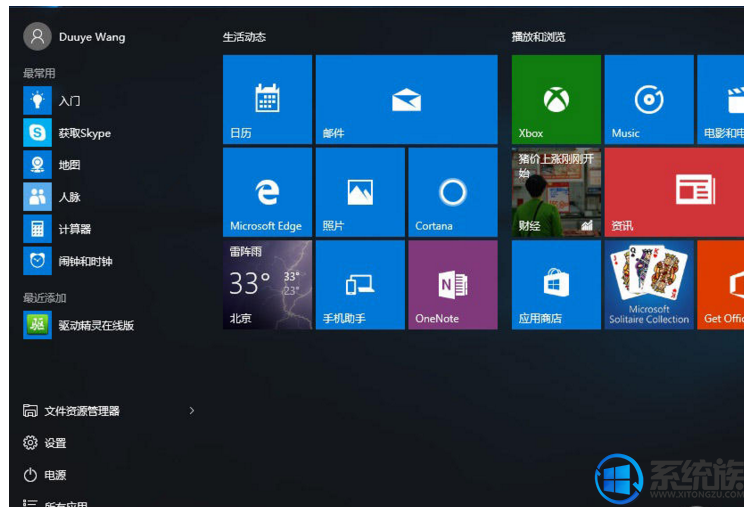Launch the Microsoft Edge tile
The width and height of the screenshot is (744, 507).
click(x=268, y=192)
